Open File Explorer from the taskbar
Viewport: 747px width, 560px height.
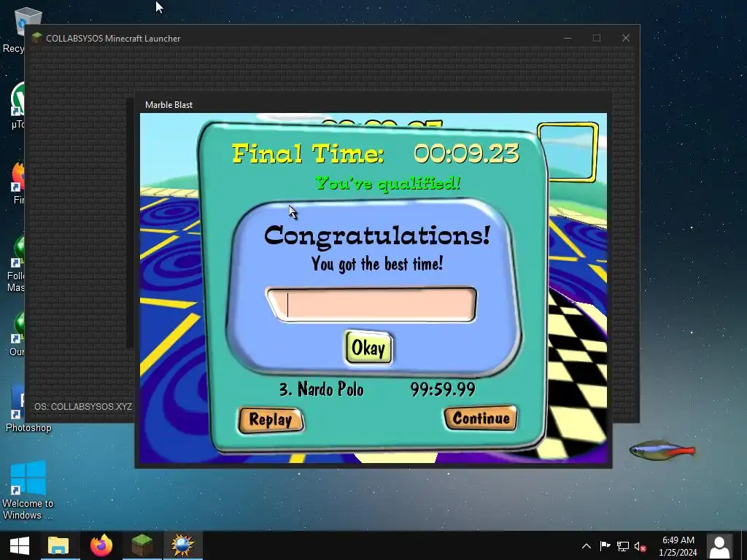pyautogui.click(x=58, y=545)
